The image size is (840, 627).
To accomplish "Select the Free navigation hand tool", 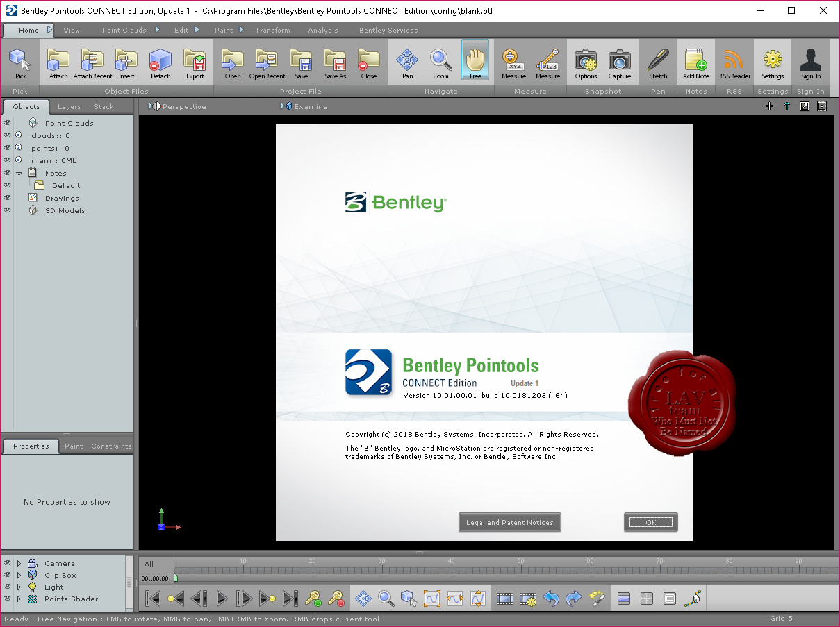I will pos(475,60).
